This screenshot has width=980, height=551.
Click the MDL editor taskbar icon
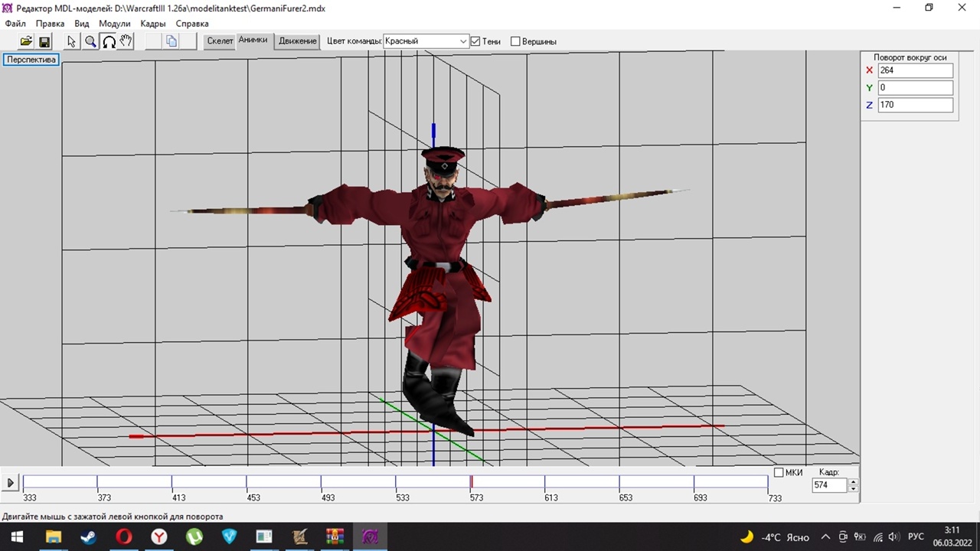tap(371, 536)
